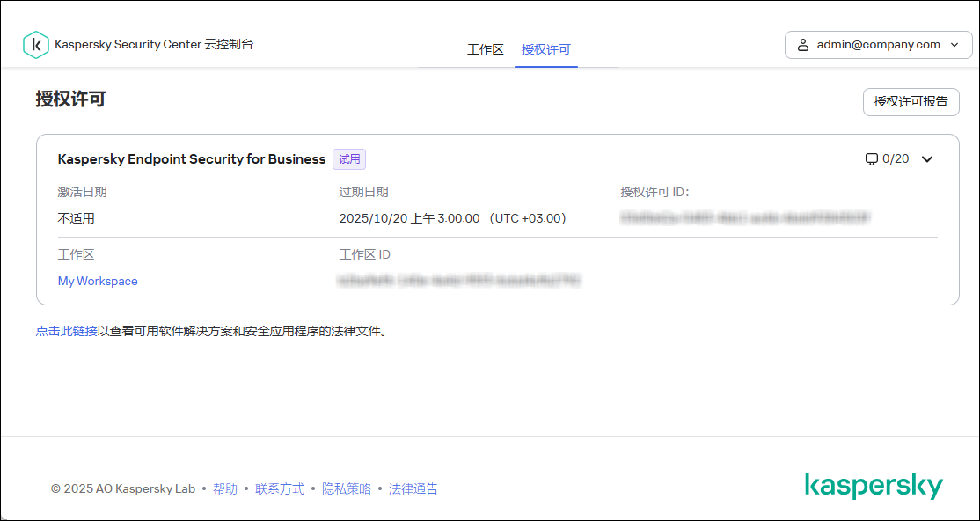Click the user account icon beside admin@company.com
980x521 pixels.
(x=802, y=44)
